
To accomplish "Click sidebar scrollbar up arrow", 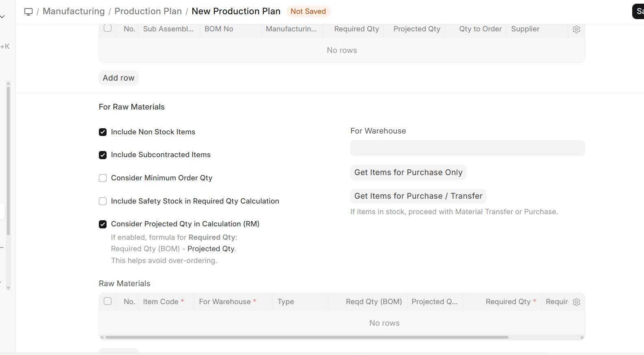I will click(8, 83).
